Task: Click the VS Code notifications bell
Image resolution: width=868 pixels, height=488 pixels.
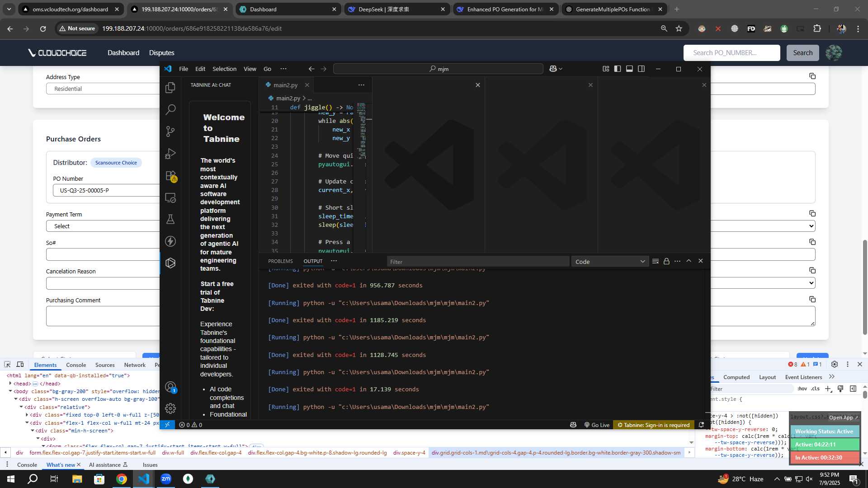Action: pos(701,425)
